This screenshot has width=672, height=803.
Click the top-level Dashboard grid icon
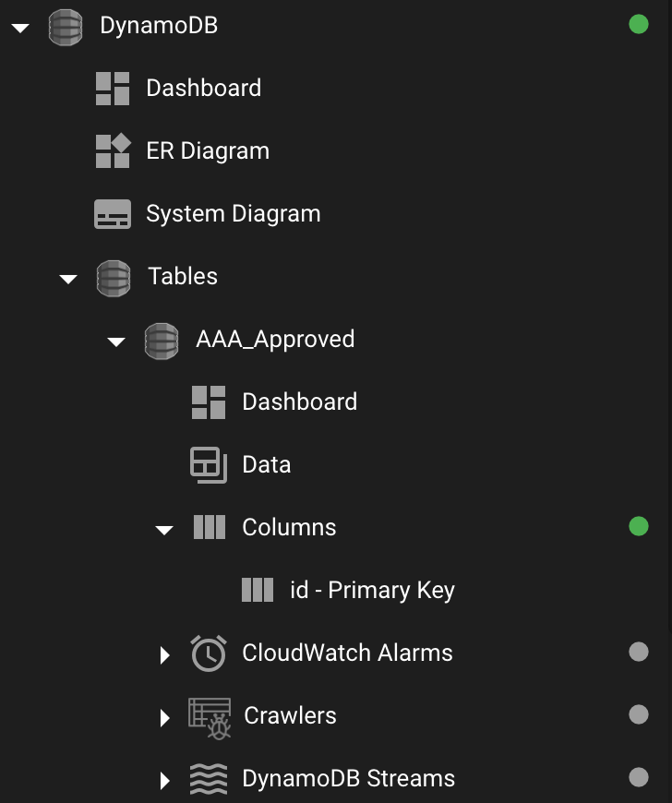coord(113,89)
